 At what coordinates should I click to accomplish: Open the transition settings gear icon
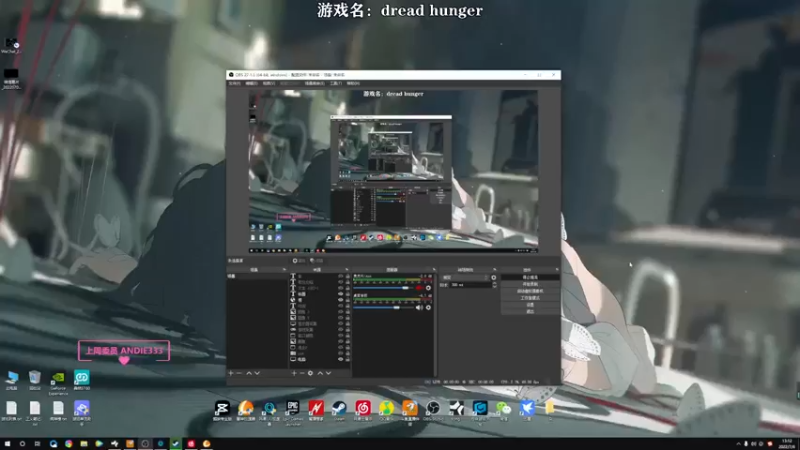tap(493, 278)
